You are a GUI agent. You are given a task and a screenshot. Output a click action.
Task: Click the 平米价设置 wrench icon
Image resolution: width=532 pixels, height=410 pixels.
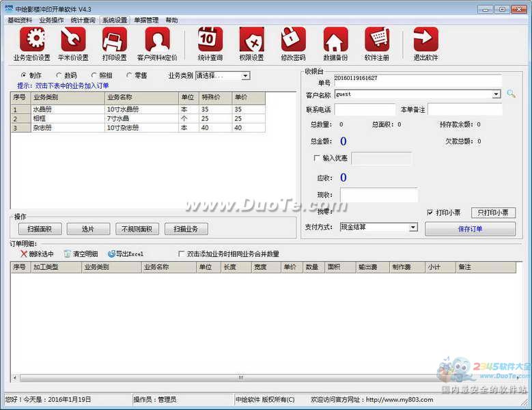point(73,40)
